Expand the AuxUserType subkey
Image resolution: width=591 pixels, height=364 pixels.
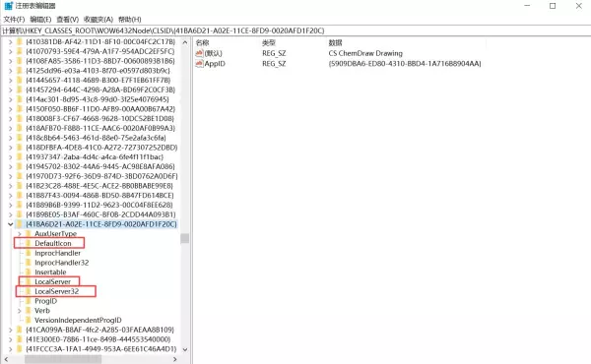point(20,234)
